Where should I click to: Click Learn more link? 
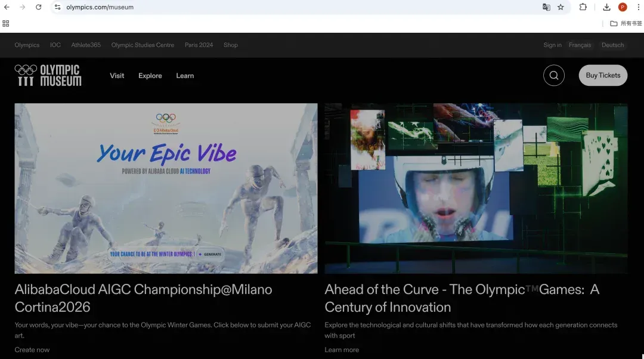tap(342, 349)
